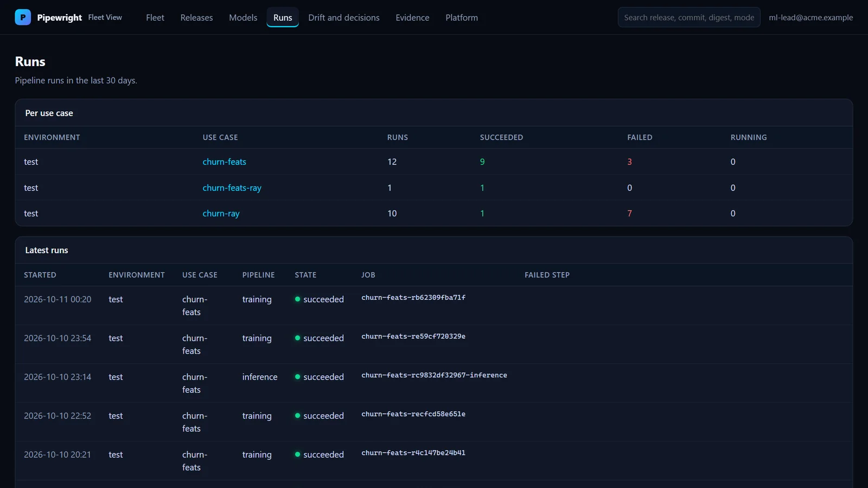Select job churn-feats-r4c147be24b41
Image resolution: width=868 pixels, height=488 pixels.
click(x=413, y=453)
